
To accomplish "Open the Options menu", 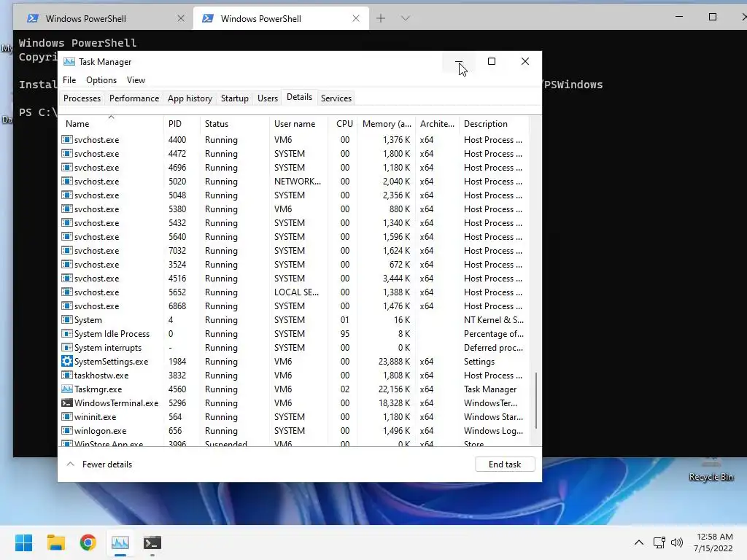I will (101, 80).
